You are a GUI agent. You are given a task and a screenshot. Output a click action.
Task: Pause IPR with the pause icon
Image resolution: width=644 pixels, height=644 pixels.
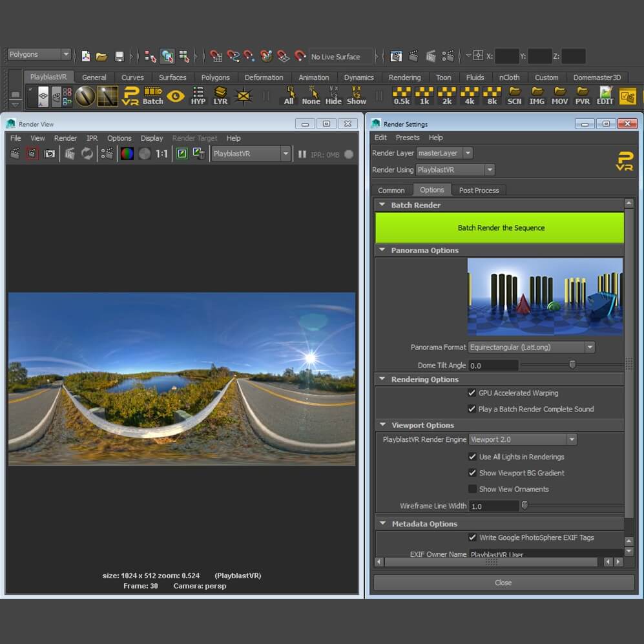(x=302, y=154)
